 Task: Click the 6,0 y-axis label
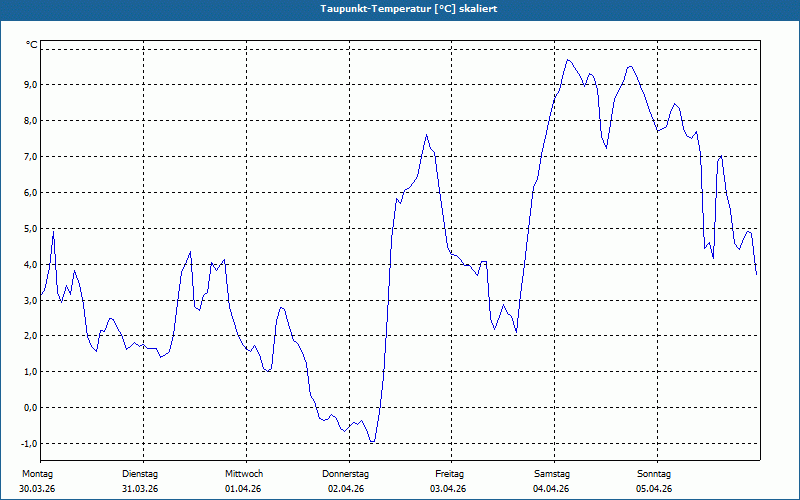pyautogui.click(x=31, y=192)
